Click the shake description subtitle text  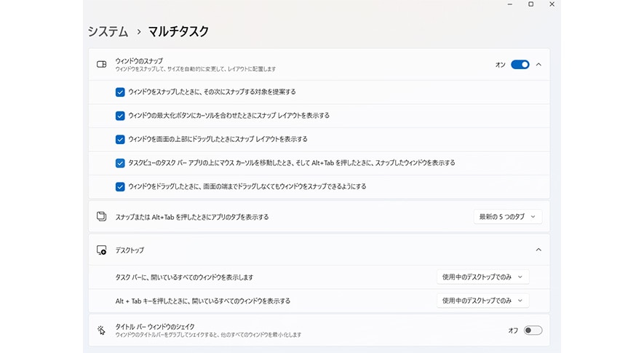pos(208,335)
